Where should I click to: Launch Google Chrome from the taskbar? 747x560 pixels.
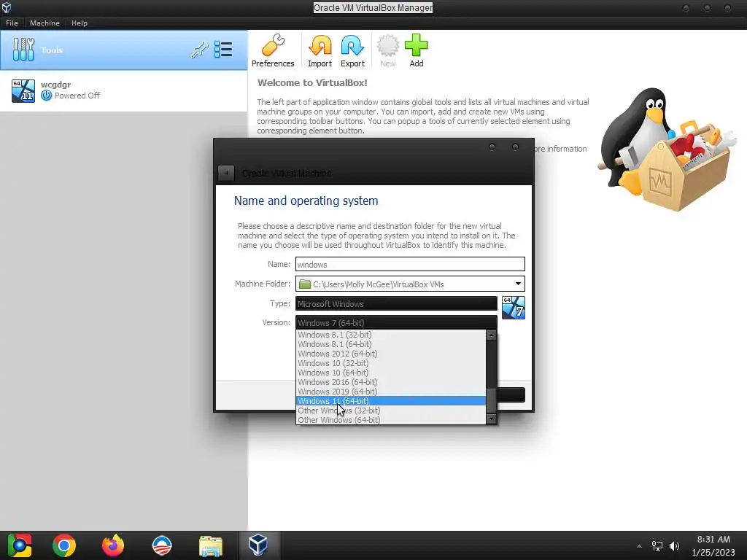pos(64,545)
